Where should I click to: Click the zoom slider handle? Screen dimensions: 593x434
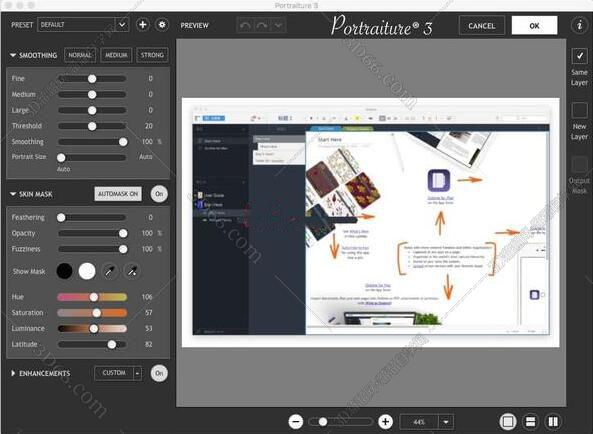point(323,422)
